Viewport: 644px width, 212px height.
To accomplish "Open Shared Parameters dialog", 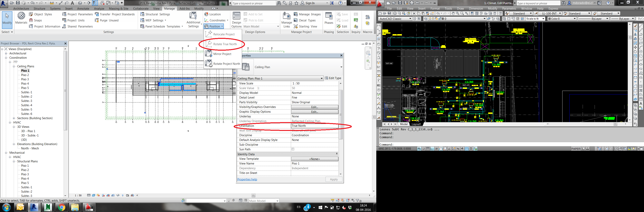I will 77,26.
